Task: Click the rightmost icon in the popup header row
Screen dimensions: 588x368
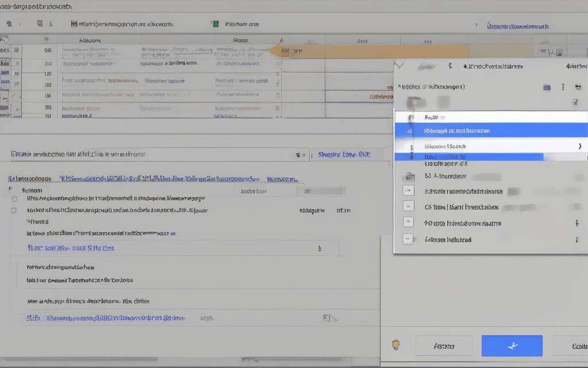Action: click(x=578, y=87)
